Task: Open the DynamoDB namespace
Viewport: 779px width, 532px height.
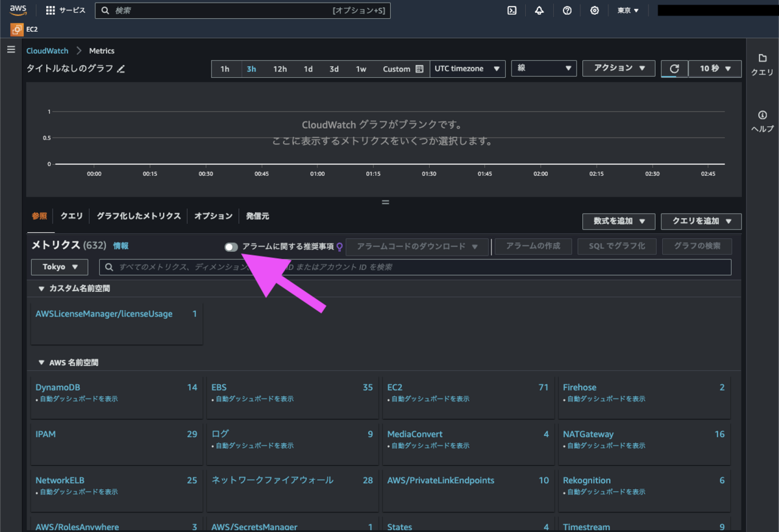Action: 58,387
